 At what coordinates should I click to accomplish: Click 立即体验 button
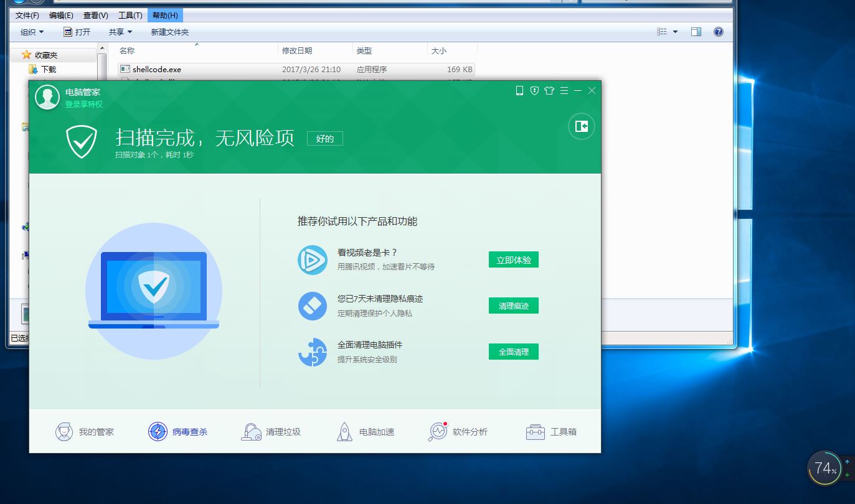pyautogui.click(x=514, y=260)
